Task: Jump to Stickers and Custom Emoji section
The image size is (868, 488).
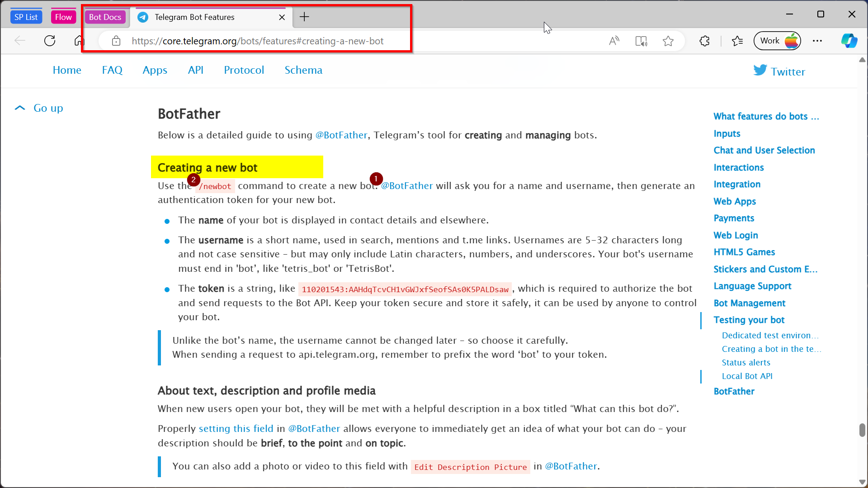Action: (x=765, y=269)
